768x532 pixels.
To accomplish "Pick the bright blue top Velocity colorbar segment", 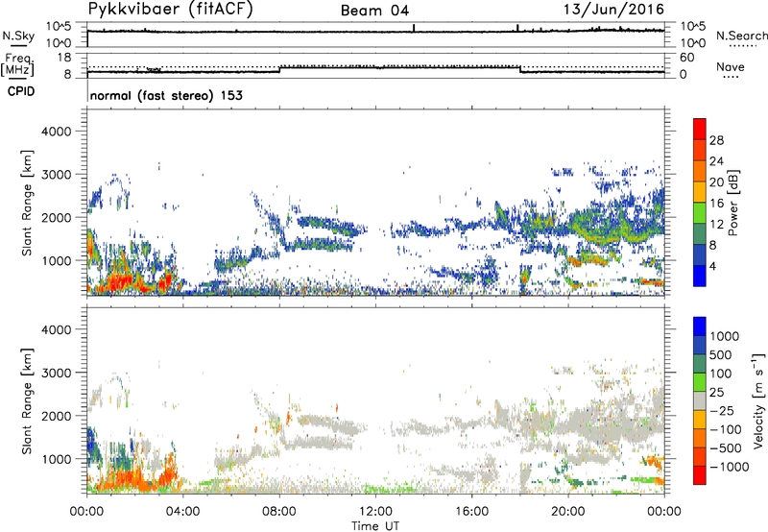I will point(700,326).
